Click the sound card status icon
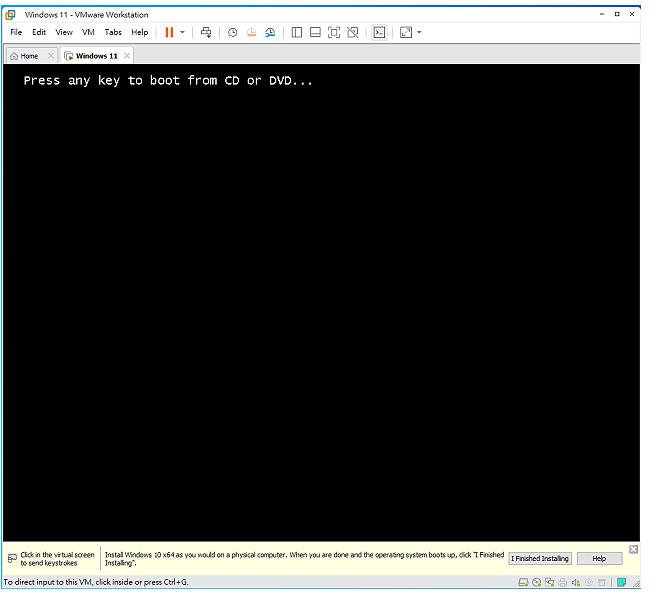The height and width of the screenshot is (606, 656). [576, 582]
